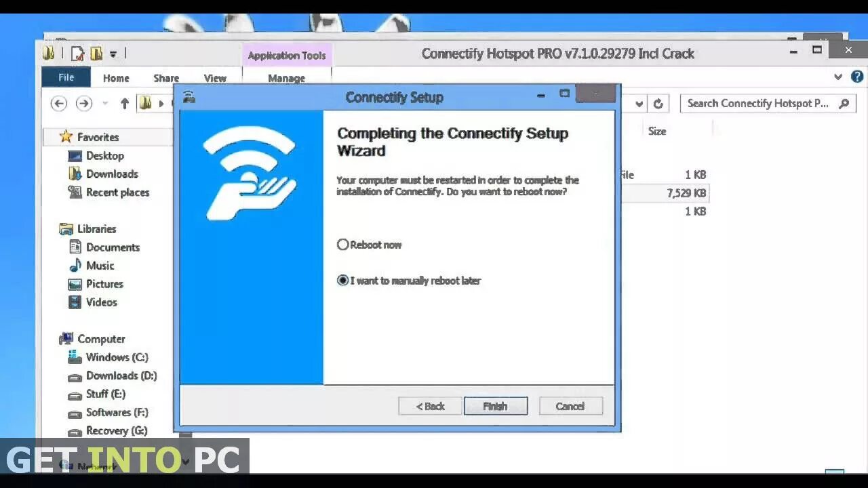Switch to the Share ribbon tab
This screenshot has width=868, height=488.
click(x=166, y=78)
